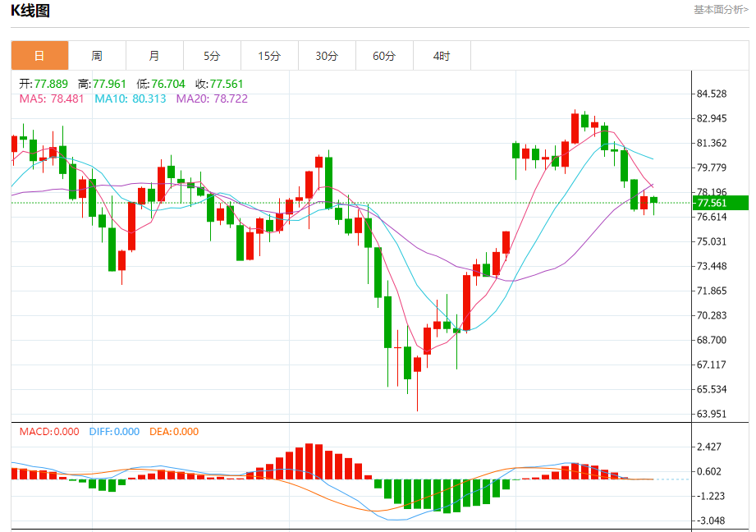The image size is (756, 532).
Task: Open the 15分 interval tab
Action: (269, 56)
